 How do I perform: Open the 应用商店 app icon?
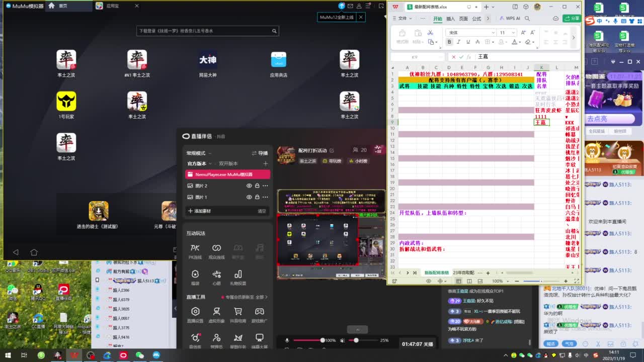pyautogui.click(x=278, y=60)
